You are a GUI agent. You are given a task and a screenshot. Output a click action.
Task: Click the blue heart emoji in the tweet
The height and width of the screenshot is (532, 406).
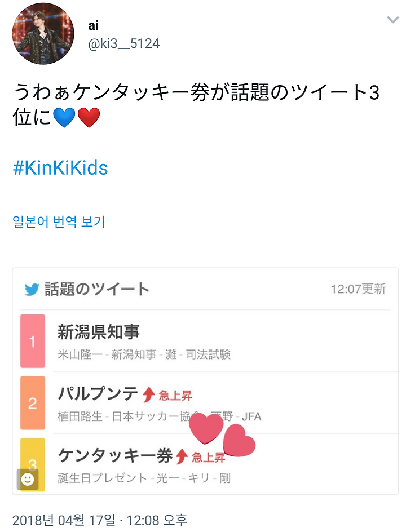(64, 118)
